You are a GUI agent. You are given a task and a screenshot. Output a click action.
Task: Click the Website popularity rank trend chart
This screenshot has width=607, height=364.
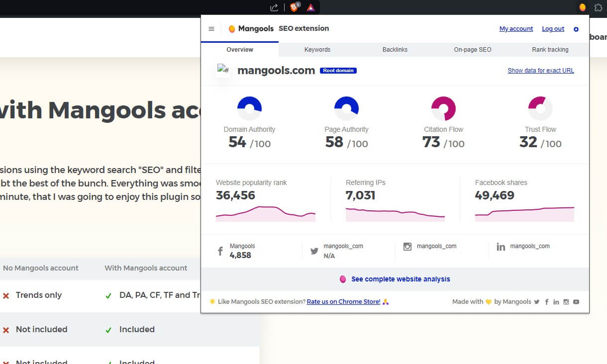pos(266,214)
